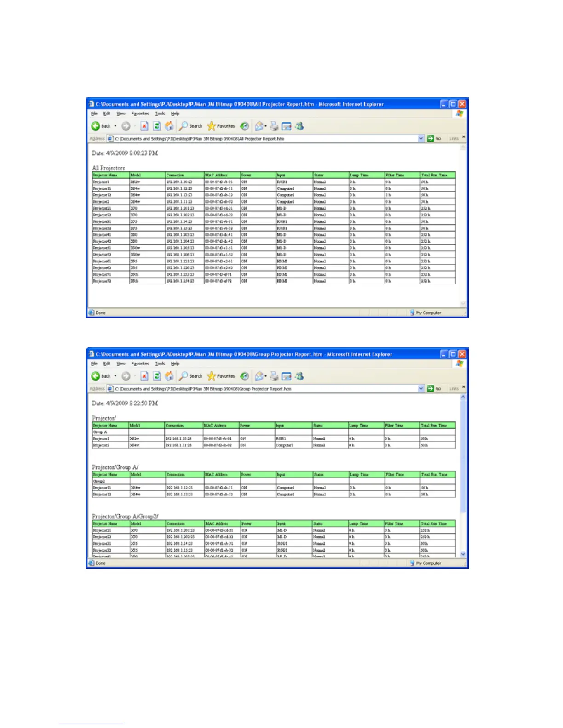Click Favorites star in All Projector Report window
Screen dimensions: 563x728
(211, 126)
